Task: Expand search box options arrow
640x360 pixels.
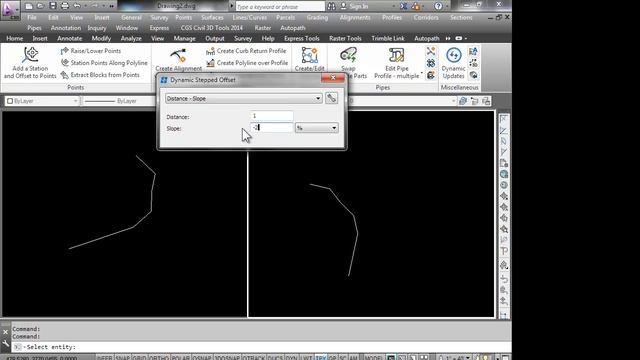Action: coord(232,6)
